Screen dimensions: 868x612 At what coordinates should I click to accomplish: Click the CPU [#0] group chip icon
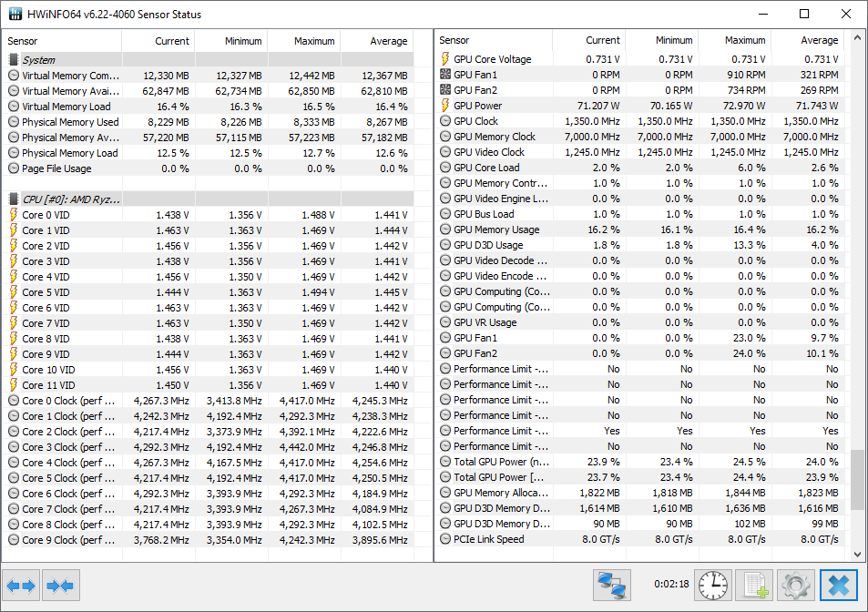click(14, 199)
